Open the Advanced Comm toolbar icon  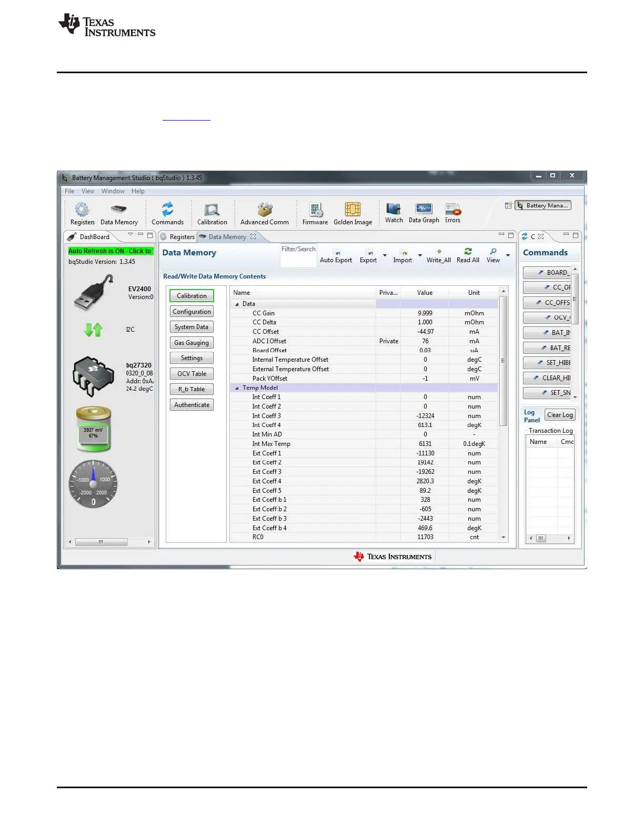coord(265,210)
